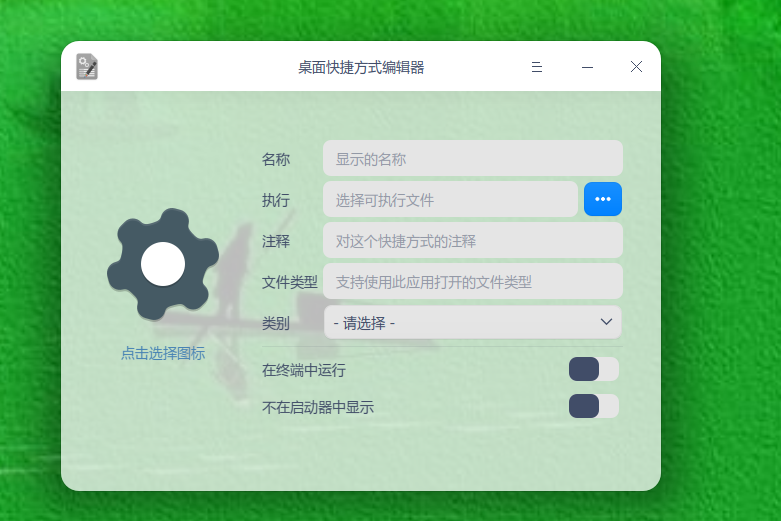Close the 桌面快捷方式编辑器 window
The height and width of the screenshot is (521, 781).
(636, 67)
